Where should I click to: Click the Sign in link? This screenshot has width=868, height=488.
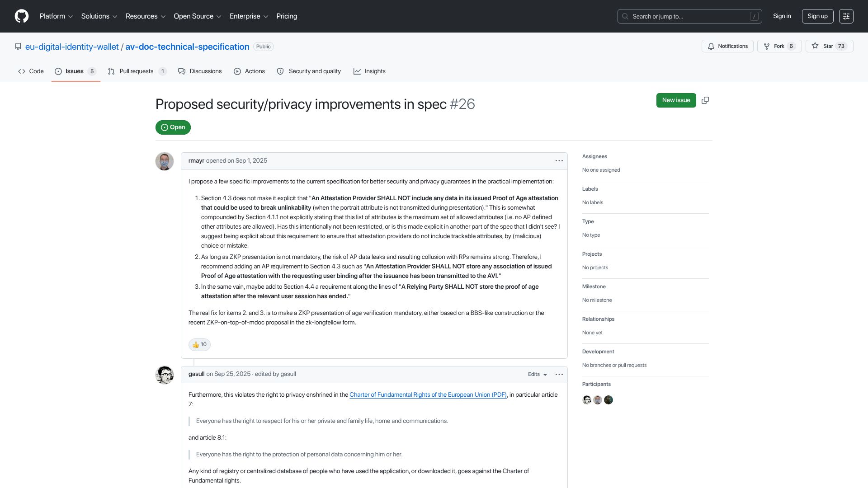click(x=782, y=16)
